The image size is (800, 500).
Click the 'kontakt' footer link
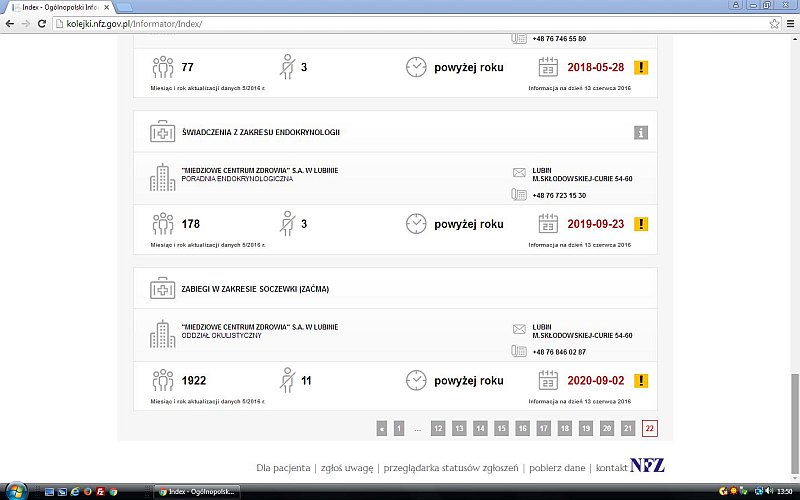click(612, 467)
